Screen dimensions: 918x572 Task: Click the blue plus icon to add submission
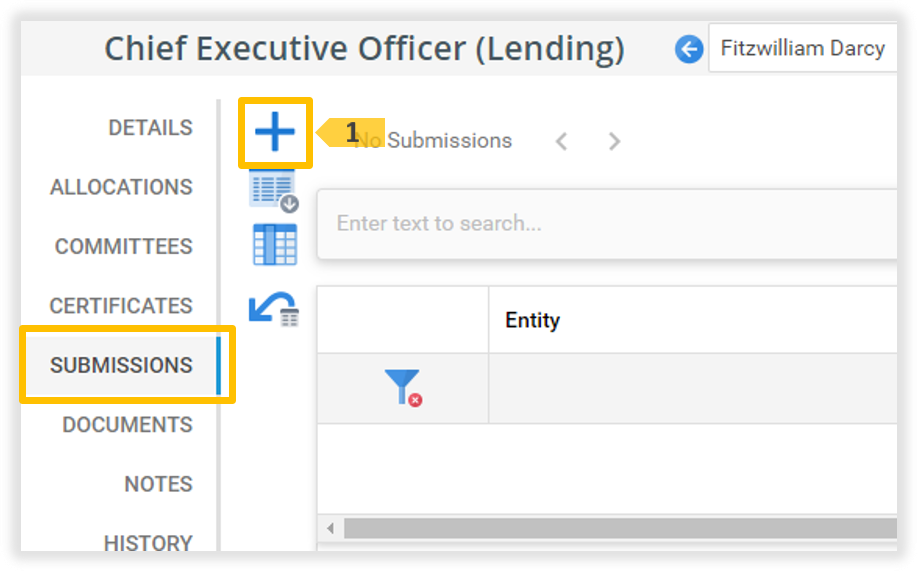point(275,133)
